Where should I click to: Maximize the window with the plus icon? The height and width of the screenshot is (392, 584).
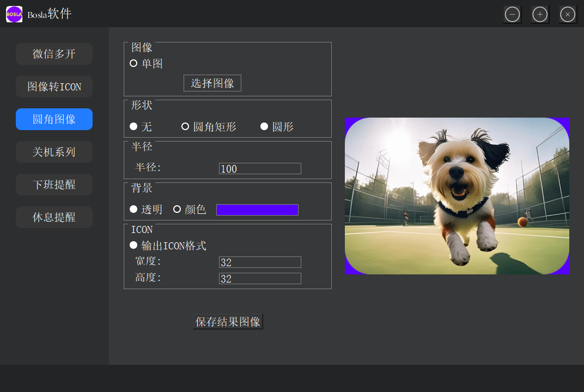tap(540, 15)
